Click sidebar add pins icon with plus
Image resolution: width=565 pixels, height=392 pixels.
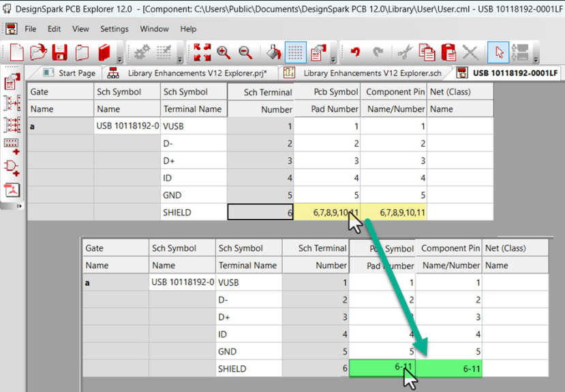[x=12, y=147]
